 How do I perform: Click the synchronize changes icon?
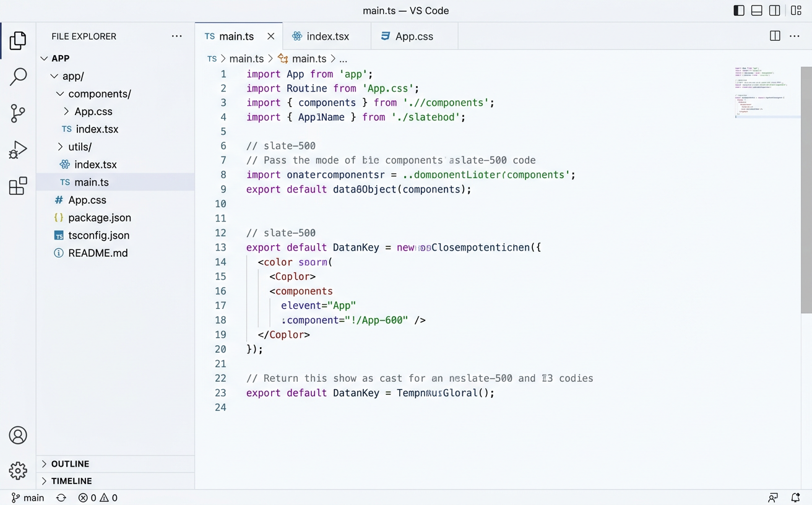tap(60, 498)
